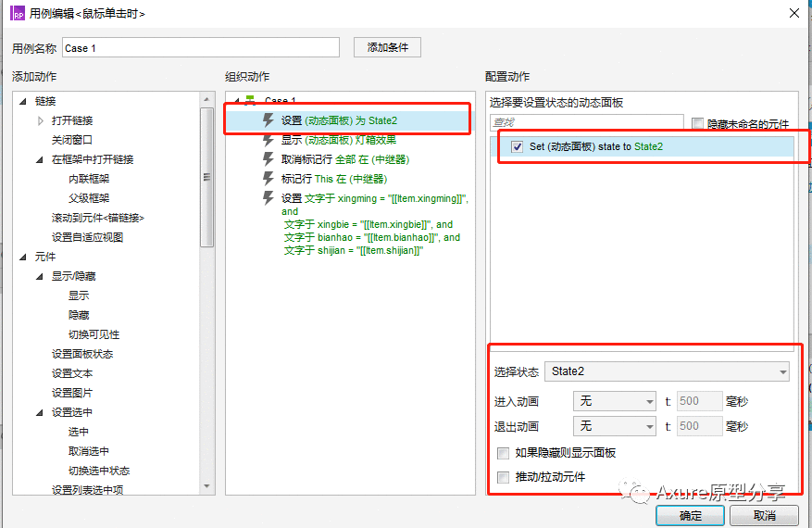812x528 pixels.
Task: Click lightning icon of 取消标记行 全部 action
Action: 268,159
